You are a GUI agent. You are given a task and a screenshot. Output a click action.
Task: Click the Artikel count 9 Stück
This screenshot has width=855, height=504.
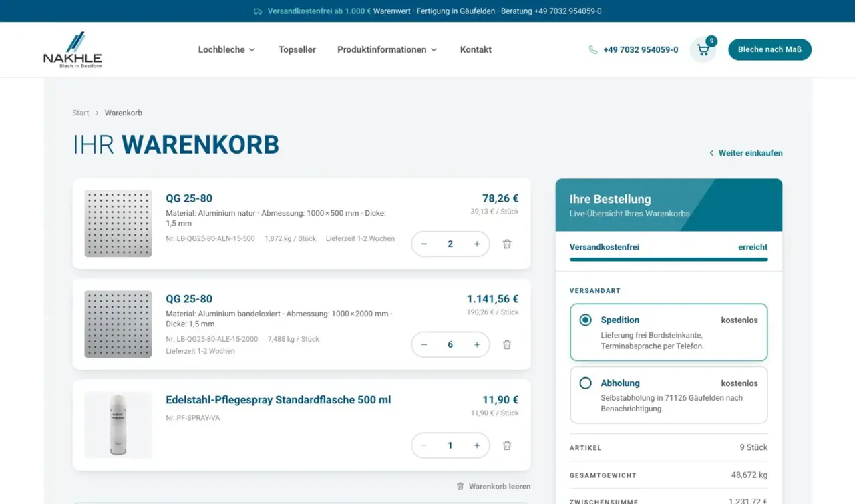coord(753,447)
